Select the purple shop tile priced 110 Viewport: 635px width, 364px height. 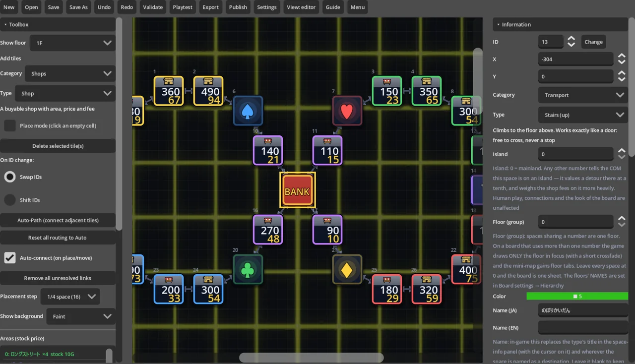tap(327, 150)
